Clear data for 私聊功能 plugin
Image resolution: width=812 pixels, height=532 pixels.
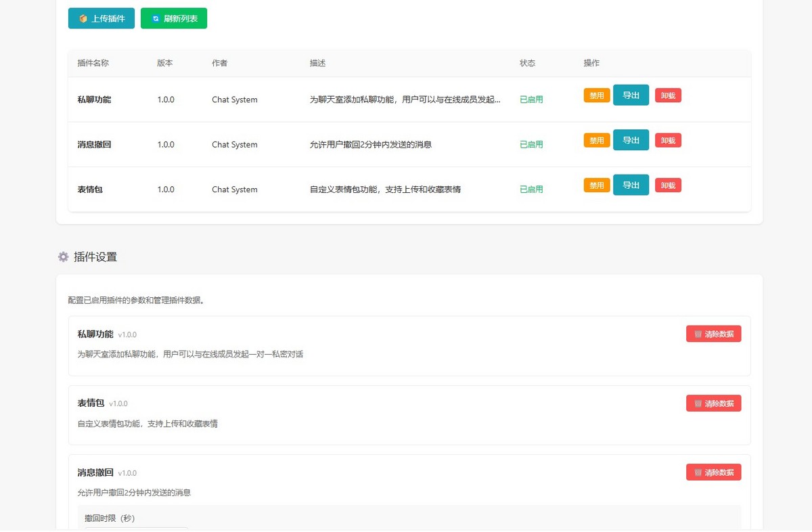coord(714,334)
